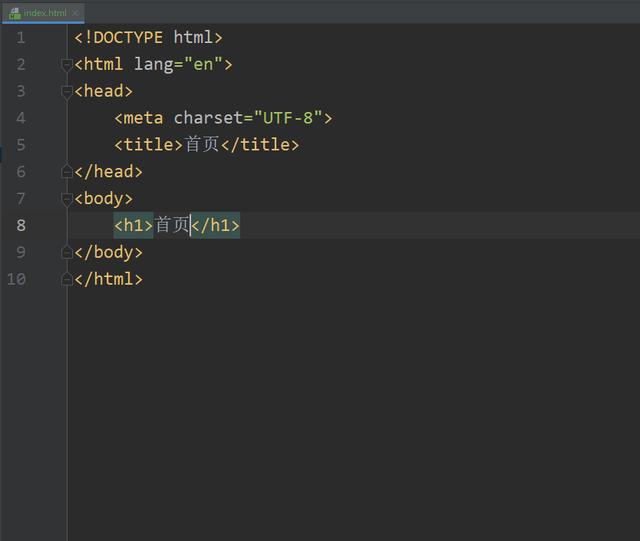Click line number 4 in the gutter
Viewport: 640px width, 541px height.
21,118
